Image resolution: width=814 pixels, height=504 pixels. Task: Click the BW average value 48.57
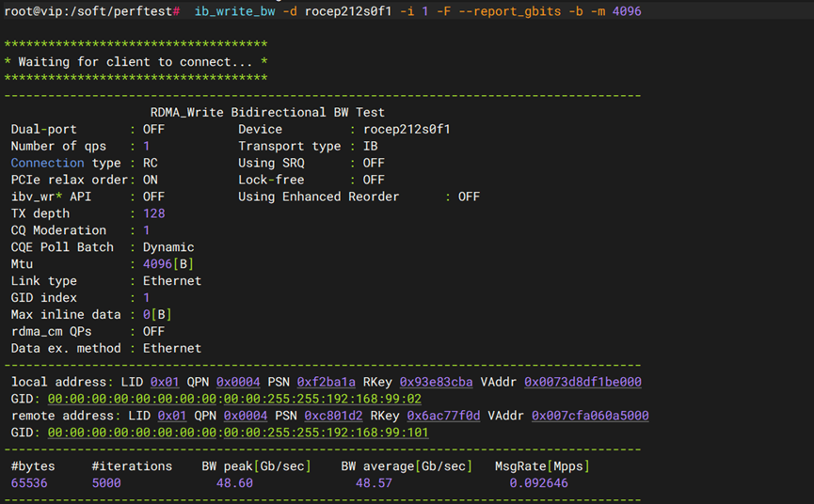point(374,483)
